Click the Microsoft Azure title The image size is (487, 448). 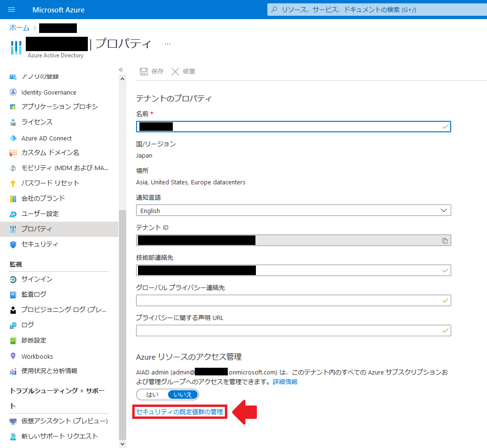[58, 10]
